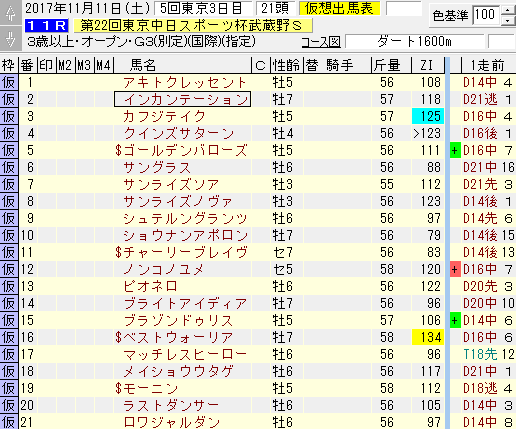
Task: Click green plus marker for ブラゾンドゥリス
Action: point(455,320)
